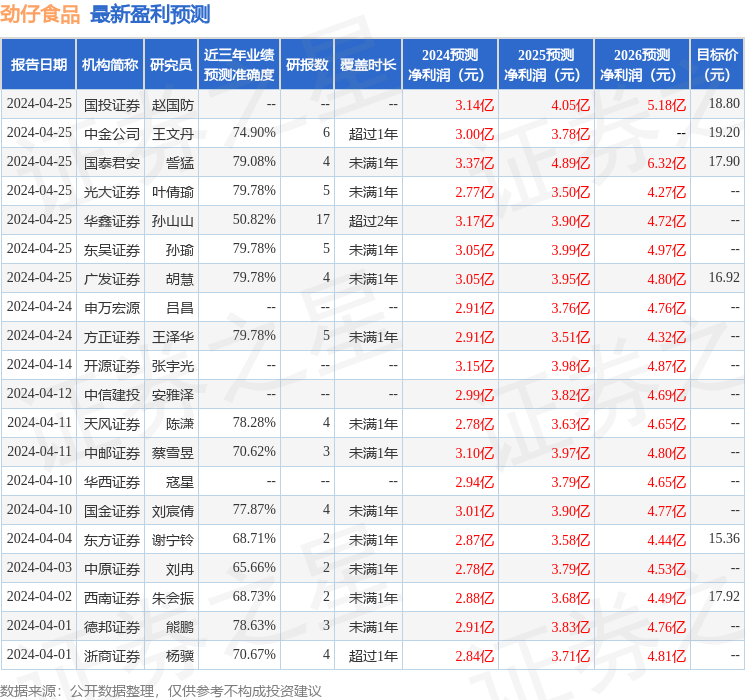The image size is (745, 700).
Task: Select institution name 开源证券
Action: tap(112, 366)
